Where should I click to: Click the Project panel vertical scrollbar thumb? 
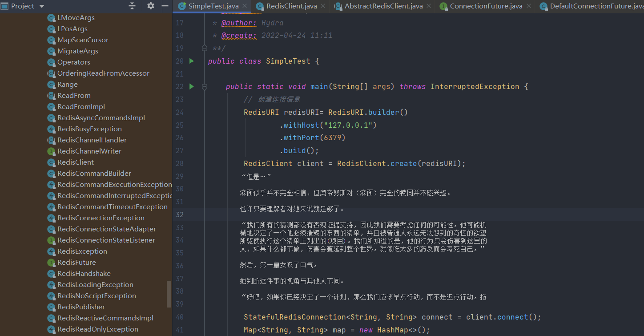pyautogui.click(x=169, y=294)
